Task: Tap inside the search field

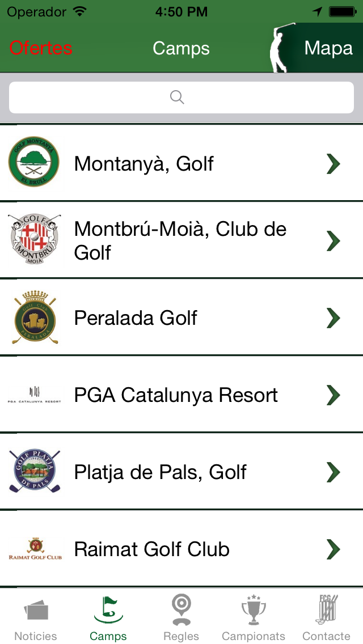Action: tap(181, 97)
